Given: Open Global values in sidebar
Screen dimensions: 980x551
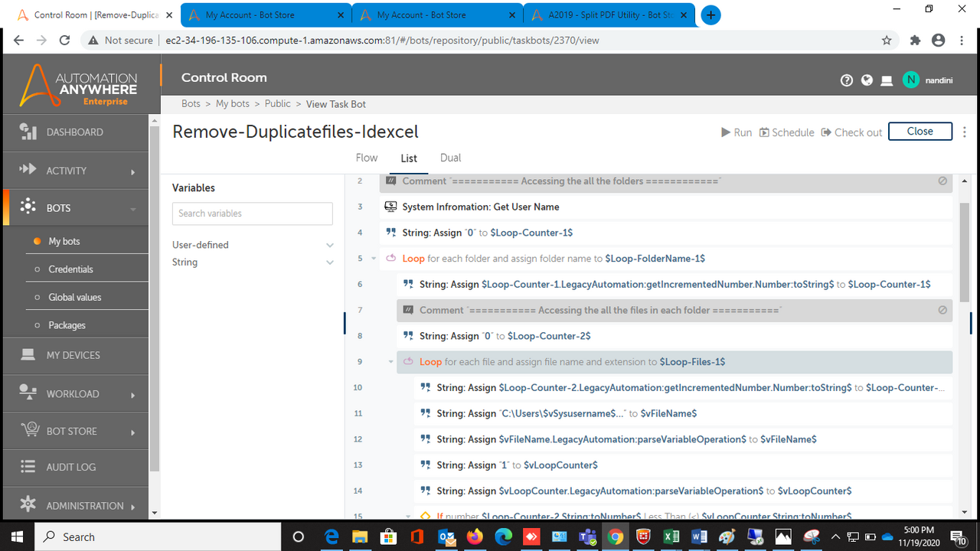Looking at the screenshot, I should tap(75, 297).
